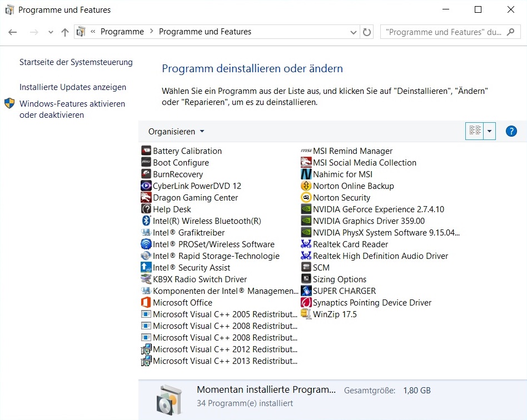Image resolution: width=527 pixels, height=420 pixels.
Task: Select Komponenten der Intel Management entry
Action: point(220,291)
